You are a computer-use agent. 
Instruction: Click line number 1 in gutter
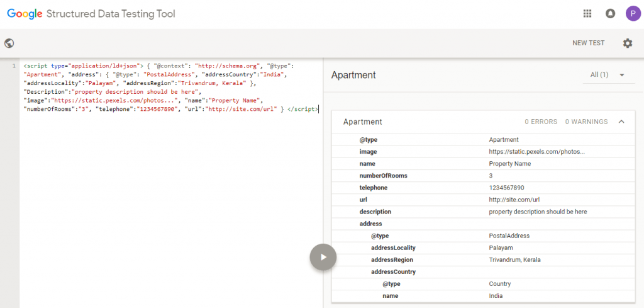click(14, 66)
